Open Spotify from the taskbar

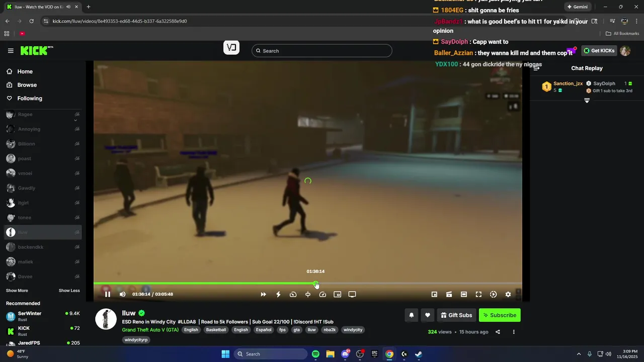tap(315, 354)
